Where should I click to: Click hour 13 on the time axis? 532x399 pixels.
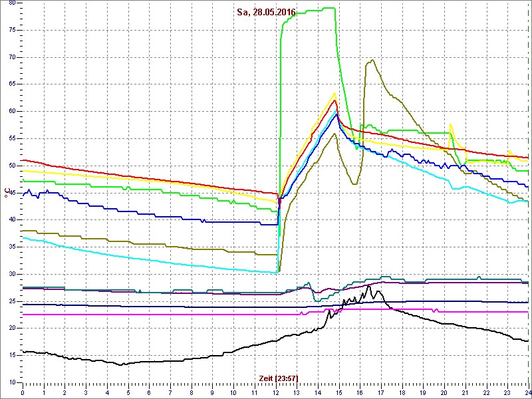tap(297, 392)
